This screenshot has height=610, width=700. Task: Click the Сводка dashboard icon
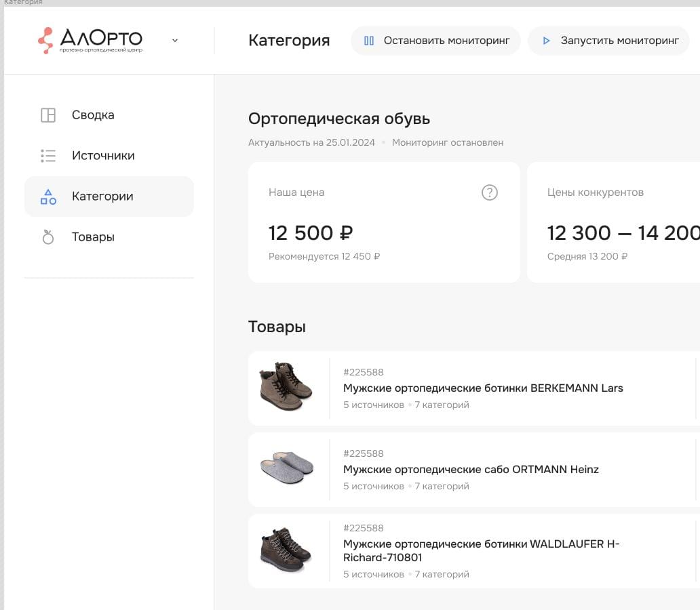pyautogui.click(x=48, y=115)
